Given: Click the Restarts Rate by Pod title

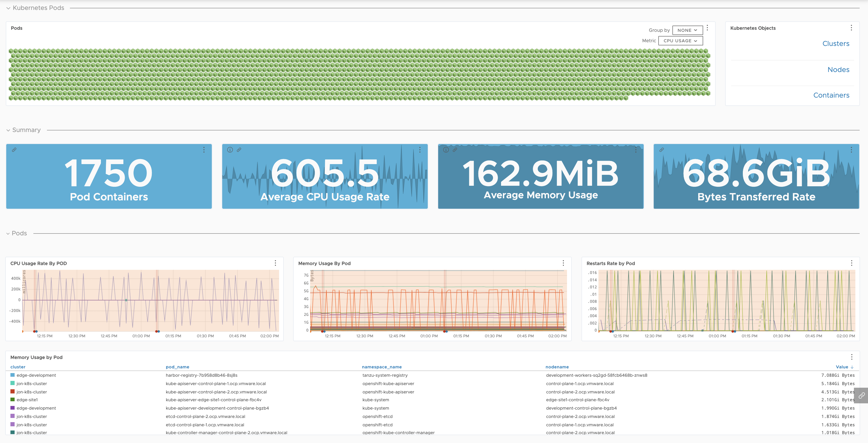Looking at the screenshot, I should 611,263.
